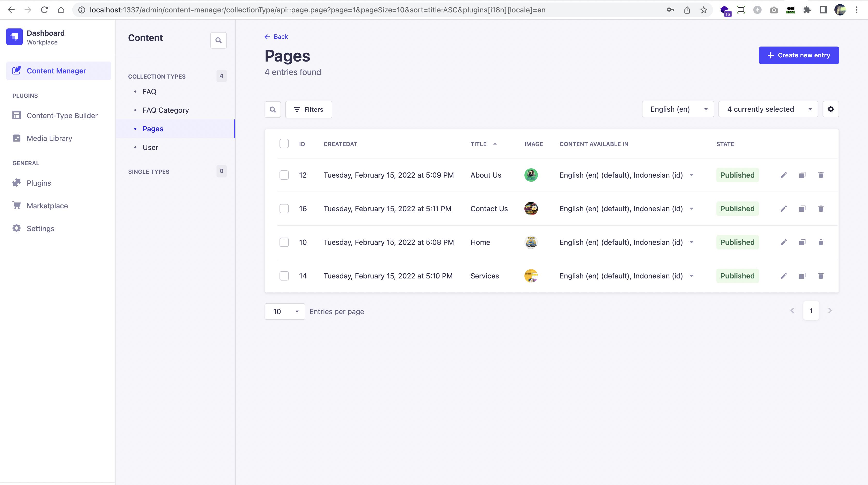The height and width of the screenshot is (485, 868).
Task: Sort by the ID column header
Action: [x=302, y=144]
